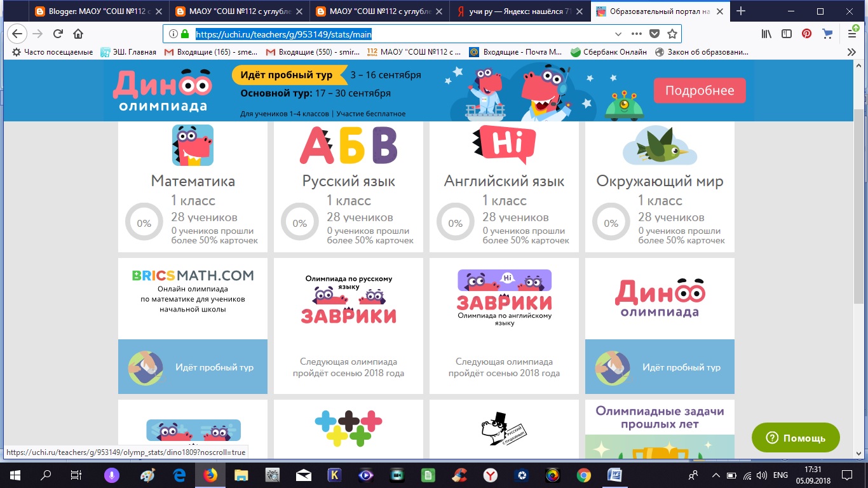Open site information icon in address bar
The height and width of the screenshot is (488, 868).
click(x=173, y=34)
